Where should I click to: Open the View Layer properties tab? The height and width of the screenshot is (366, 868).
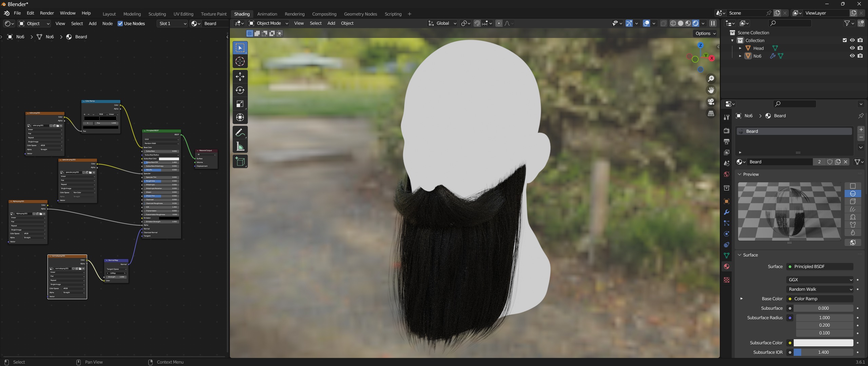click(727, 152)
